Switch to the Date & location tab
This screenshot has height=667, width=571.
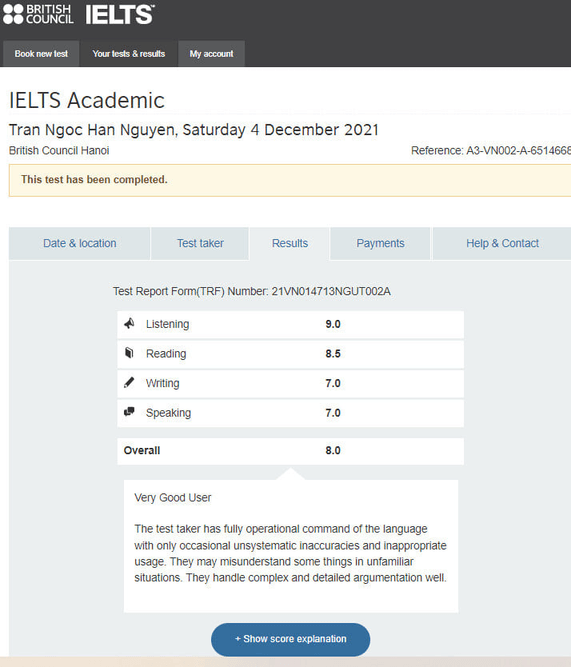tap(80, 243)
